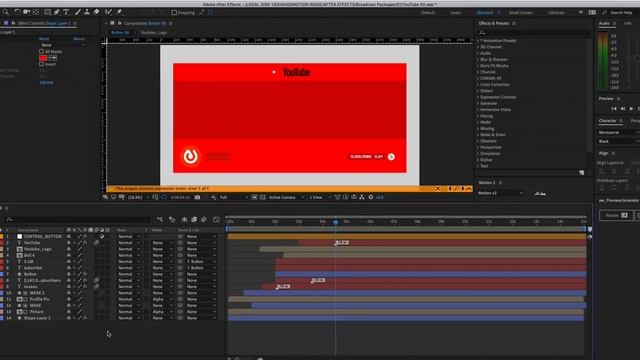Toggle motion blur switch for YouTube layer

[x=96, y=243]
